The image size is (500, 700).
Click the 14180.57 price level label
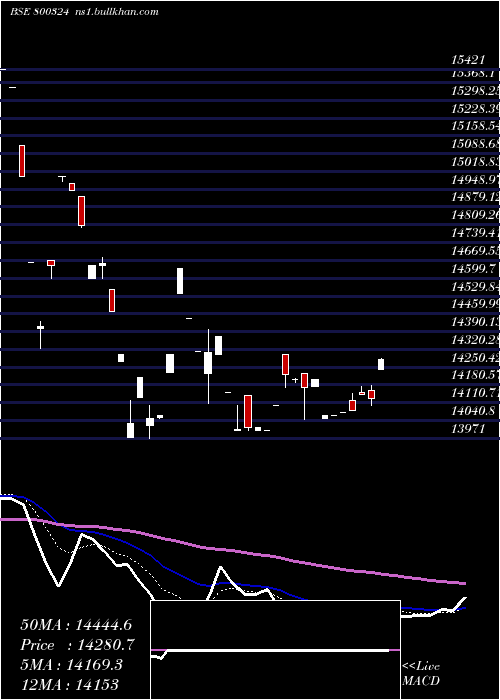coord(475,375)
